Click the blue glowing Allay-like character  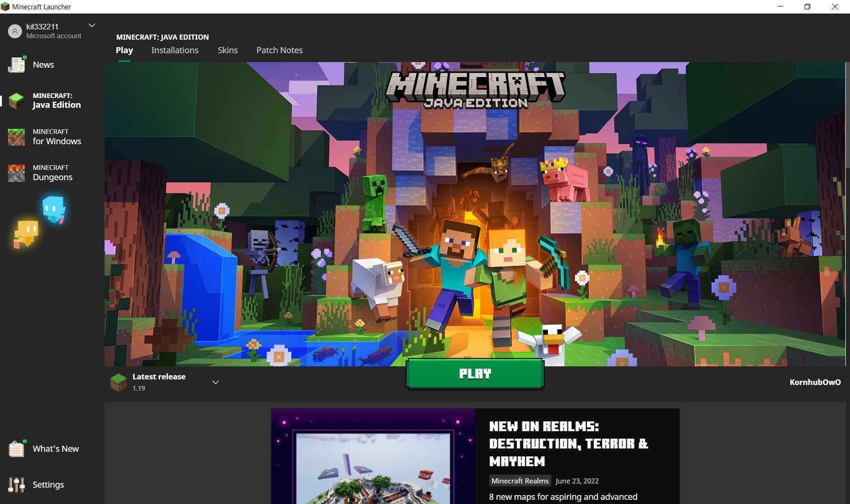54,209
